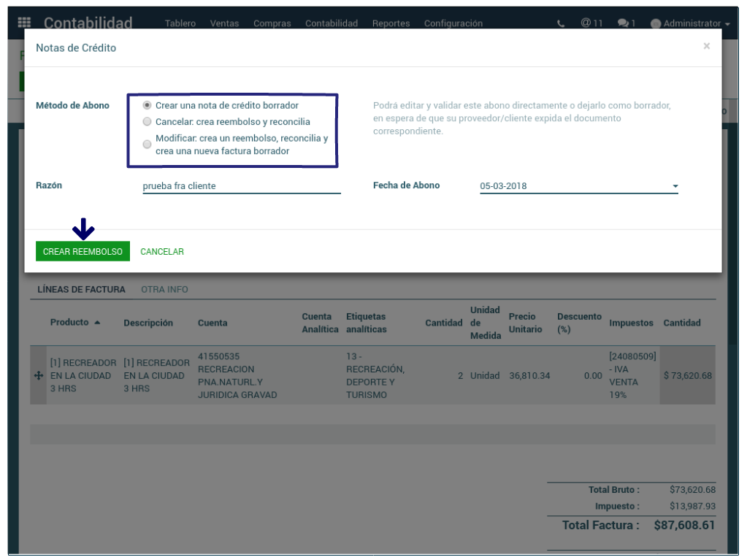Select 'Crear una nota de crédito borrador'

(148, 106)
